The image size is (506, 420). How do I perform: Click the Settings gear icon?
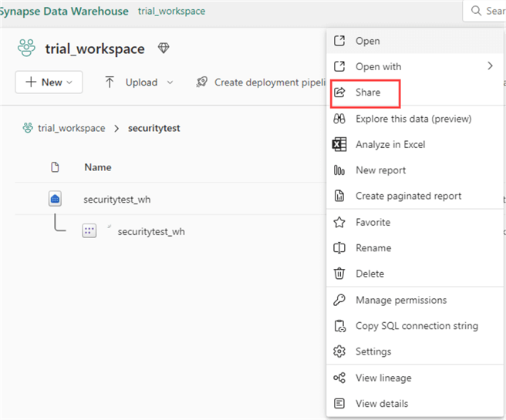(339, 351)
